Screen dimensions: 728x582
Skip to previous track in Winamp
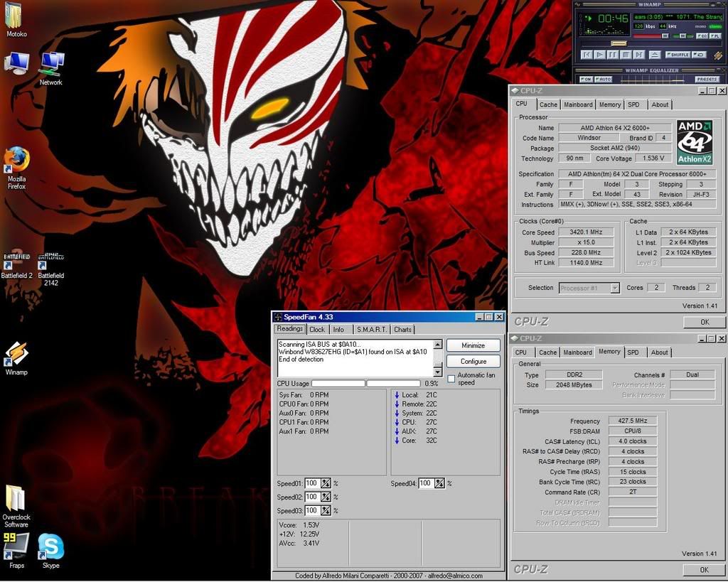(587, 55)
